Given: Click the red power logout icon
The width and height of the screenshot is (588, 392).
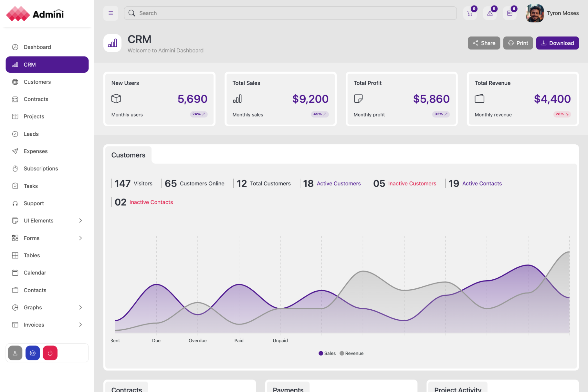Looking at the screenshot, I should [x=50, y=353].
